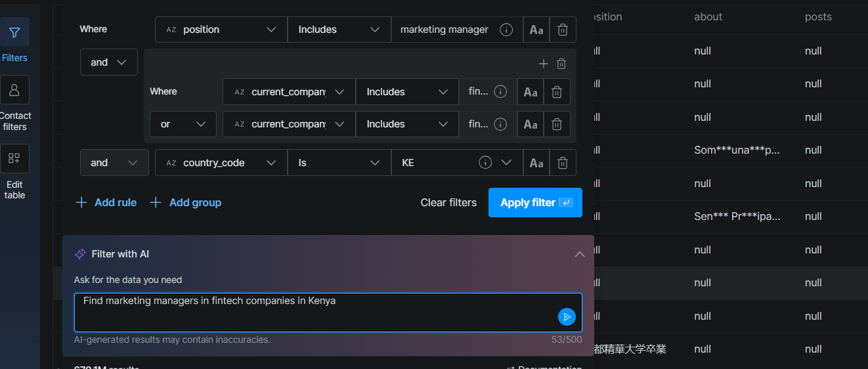Click the 'Som***una***p...' about cell
Viewport: 868px width, 369px height.
point(737,150)
